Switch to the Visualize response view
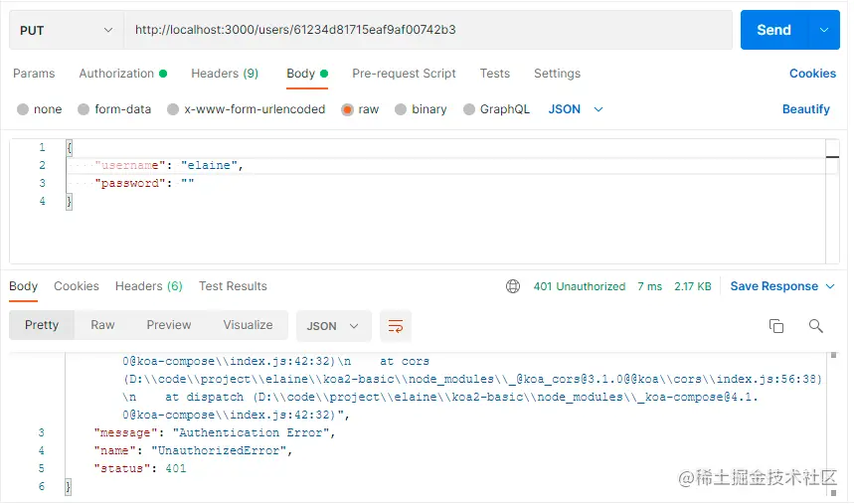 pos(248,325)
